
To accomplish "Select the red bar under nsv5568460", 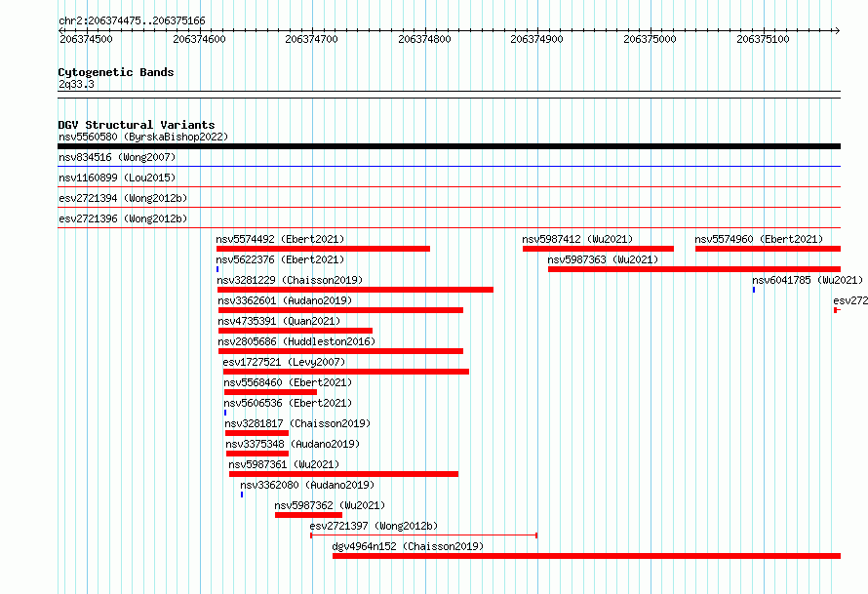I will pyautogui.click(x=271, y=392).
